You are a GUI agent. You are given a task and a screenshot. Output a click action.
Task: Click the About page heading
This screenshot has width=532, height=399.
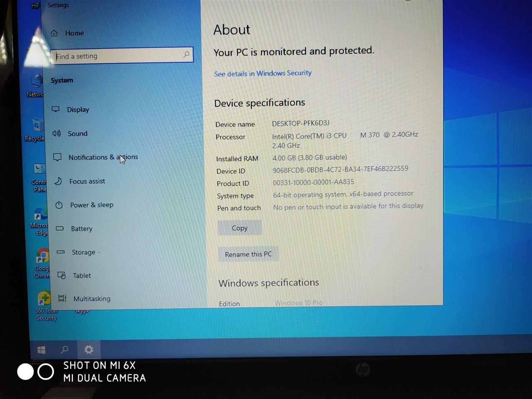click(232, 30)
